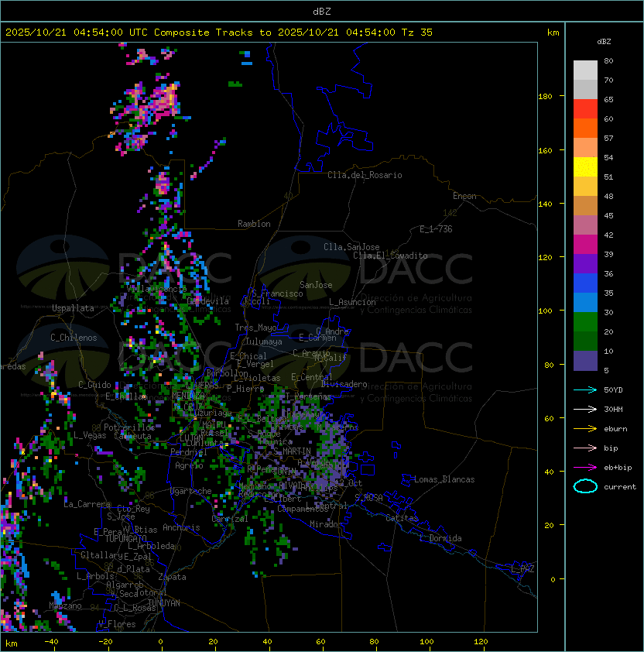Screen dimensions: 644x652
Task: Click the 'Clla.del_Rosario' map label
Action: tap(365, 175)
